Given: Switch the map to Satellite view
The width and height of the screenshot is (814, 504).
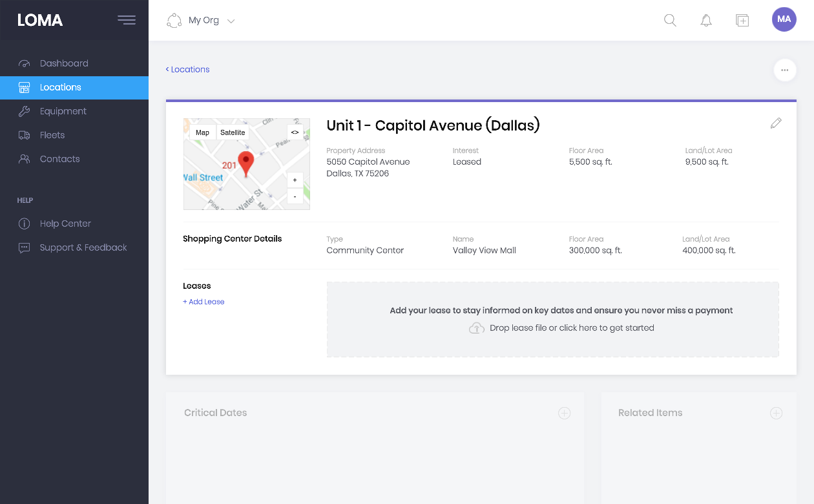Looking at the screenshot, I should coord(233,132).
